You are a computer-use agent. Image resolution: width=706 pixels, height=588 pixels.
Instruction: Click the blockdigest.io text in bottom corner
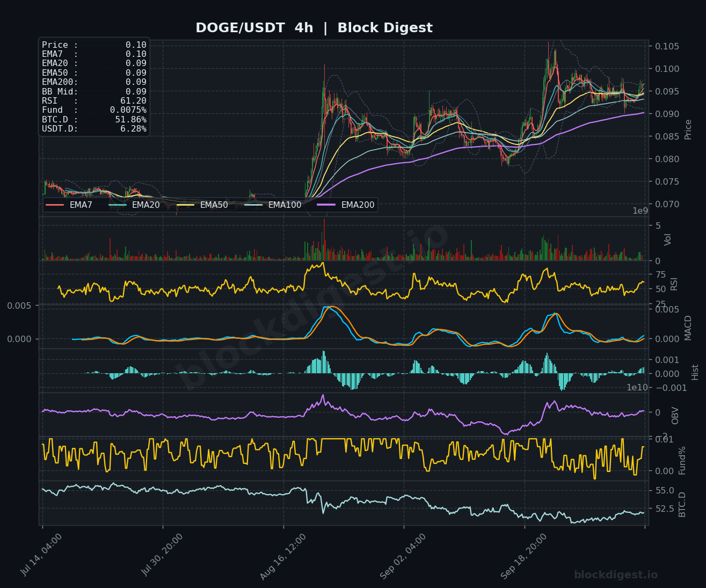(616, 575)
